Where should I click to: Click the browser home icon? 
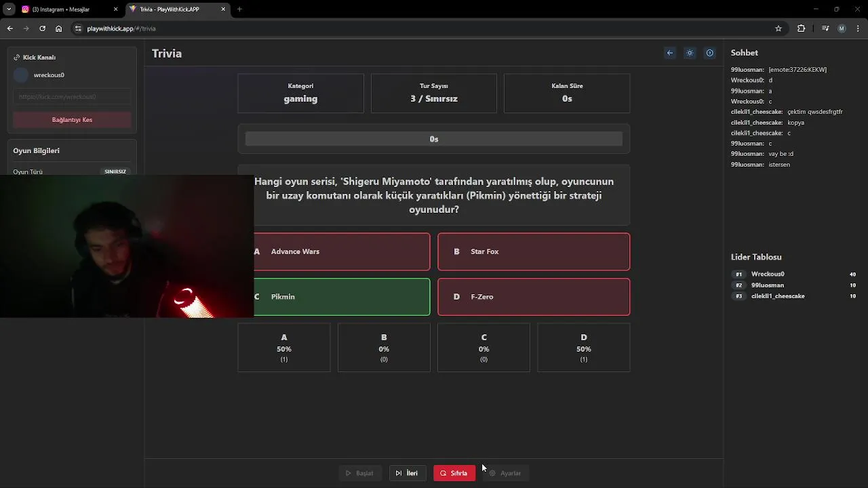tap(58, 28)
